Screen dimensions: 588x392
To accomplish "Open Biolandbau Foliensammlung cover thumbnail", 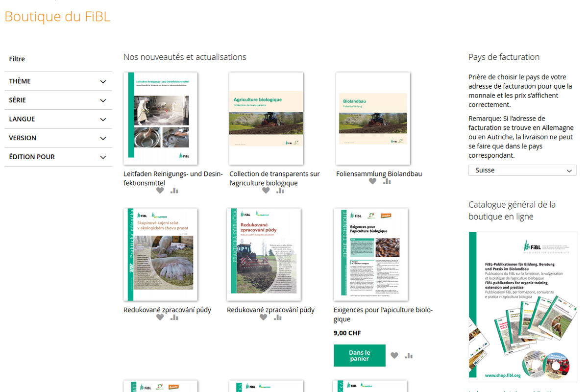I will point(373,119).
